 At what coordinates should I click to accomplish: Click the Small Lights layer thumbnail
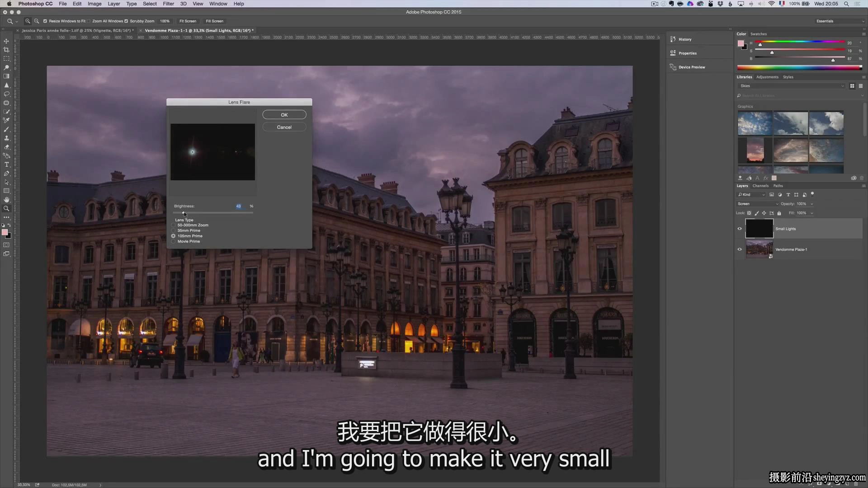click(759, 229)
